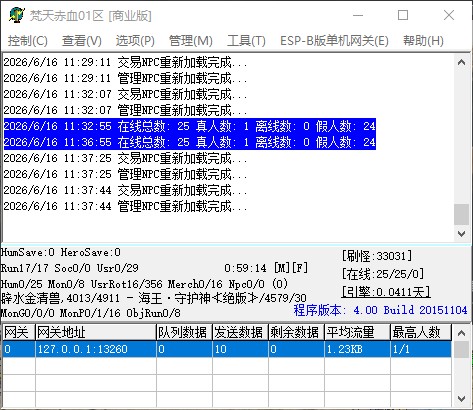Click the 剩余数据 column header

click(296, 333)
